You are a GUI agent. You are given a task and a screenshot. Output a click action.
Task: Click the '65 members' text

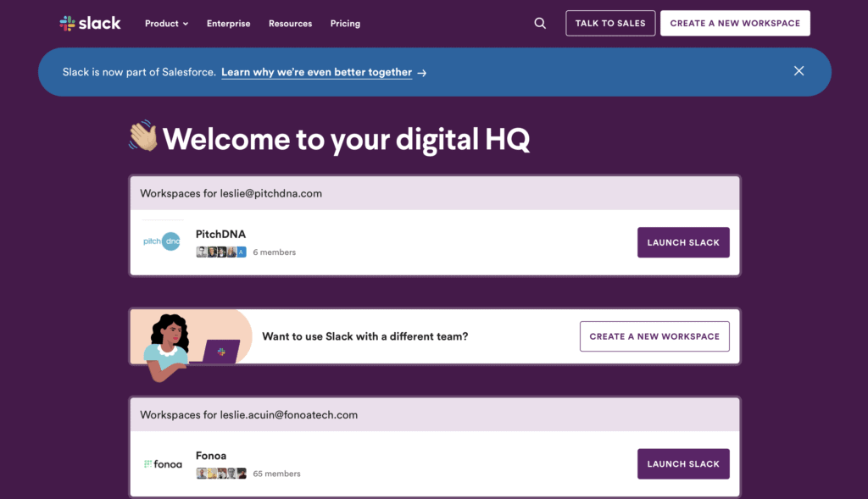click(277, 474)
